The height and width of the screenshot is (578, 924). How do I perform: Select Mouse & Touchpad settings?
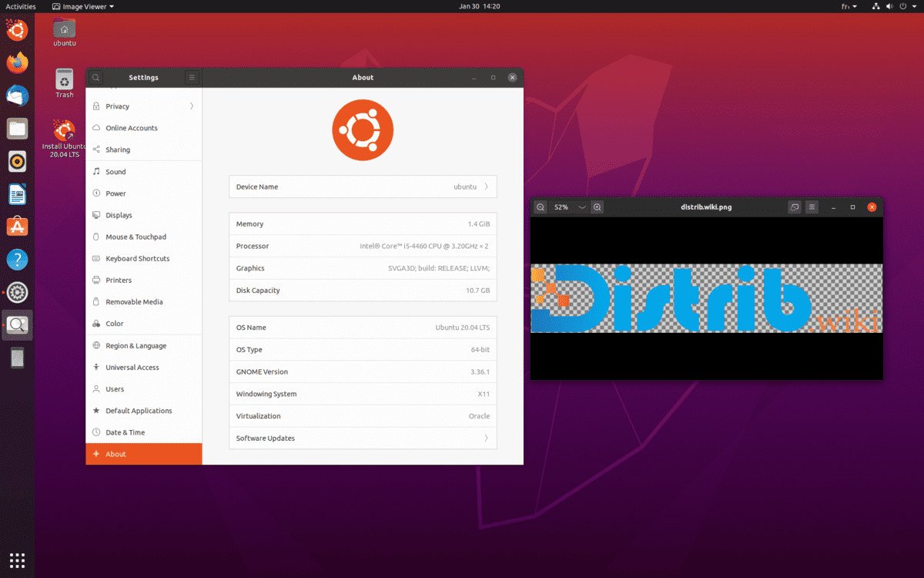pyautogui.click(x=144, y=237)
